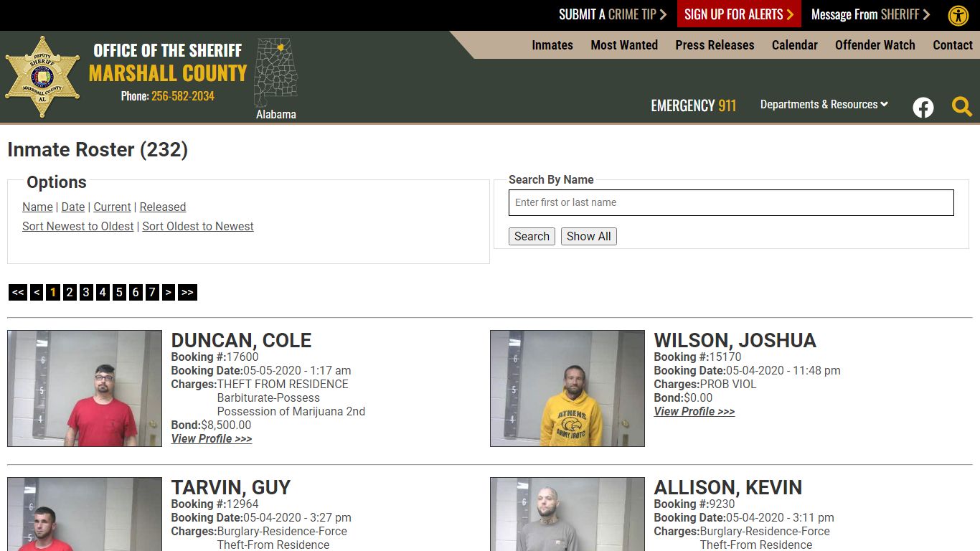View Profile for Duncan, Cole
The width and height of the screenshot is (980, 551).
coord(212,438)
